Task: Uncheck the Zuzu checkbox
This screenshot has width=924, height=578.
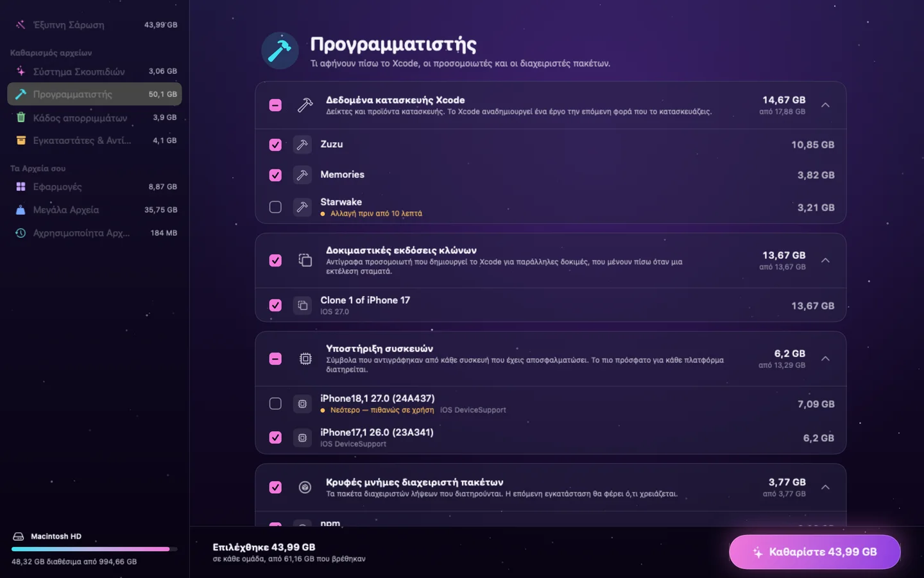Action: coord(275,145)
